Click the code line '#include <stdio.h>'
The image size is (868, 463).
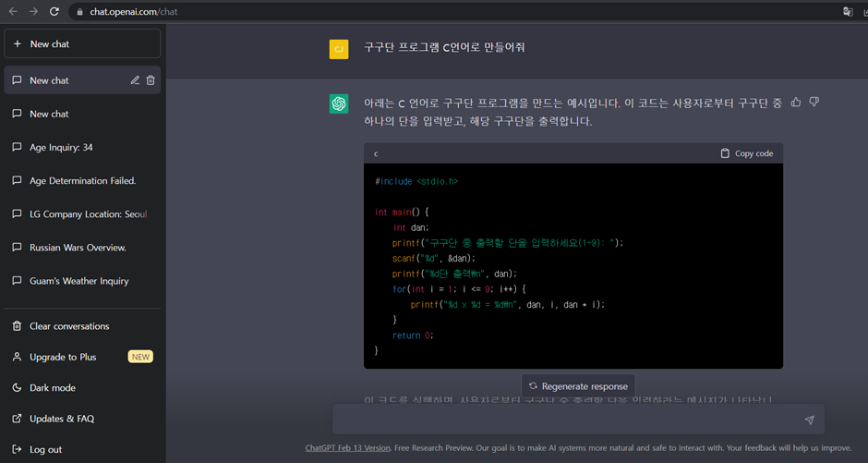(416, 182)
